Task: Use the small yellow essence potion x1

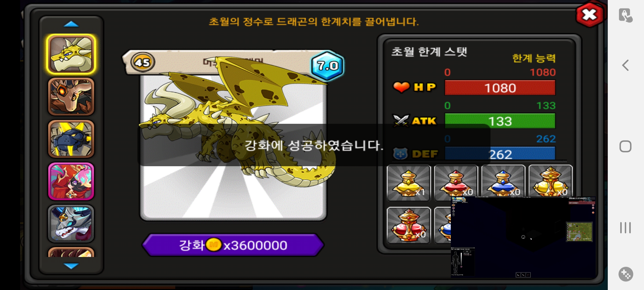Action: coord(409,183)
